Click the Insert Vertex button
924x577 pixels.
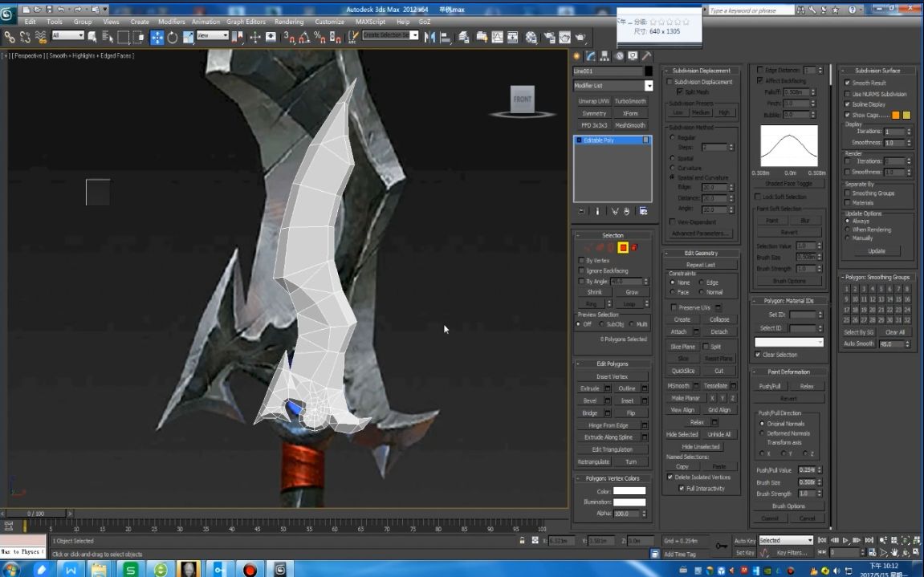pos(613,376)
